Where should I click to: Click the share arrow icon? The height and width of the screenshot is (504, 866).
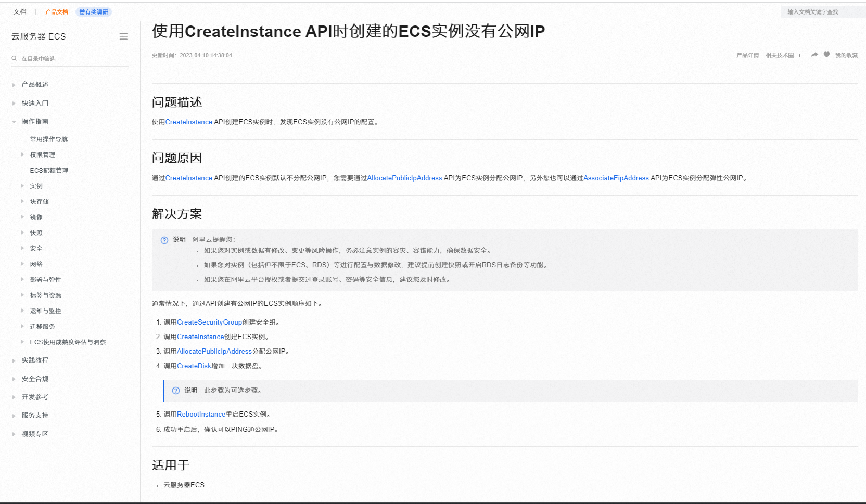click(x=814, y=55)
